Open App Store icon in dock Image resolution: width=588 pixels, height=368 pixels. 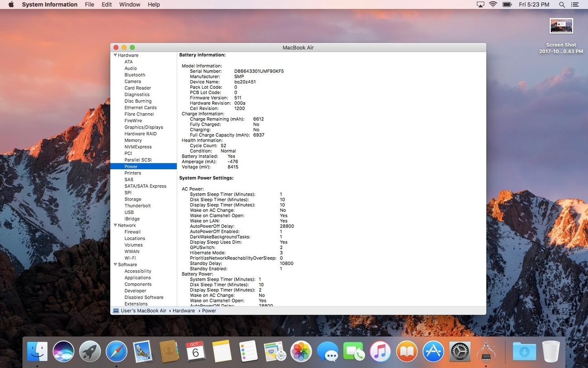[x=433, y=351]
